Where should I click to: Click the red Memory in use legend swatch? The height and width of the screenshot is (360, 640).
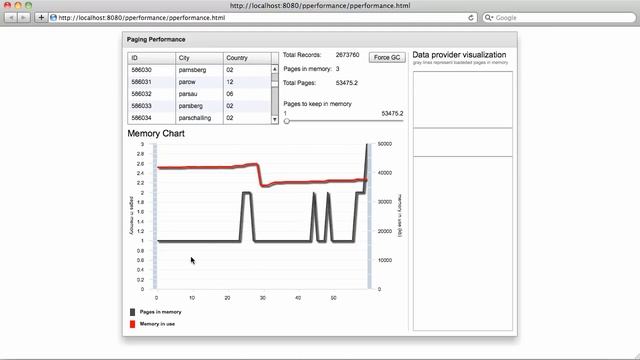point(132,324)
